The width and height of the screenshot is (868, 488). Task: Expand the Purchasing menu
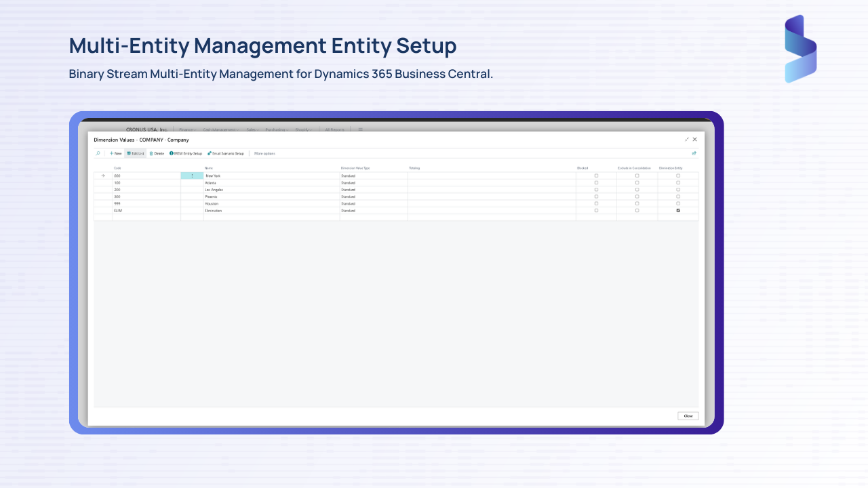pos(277,129)
